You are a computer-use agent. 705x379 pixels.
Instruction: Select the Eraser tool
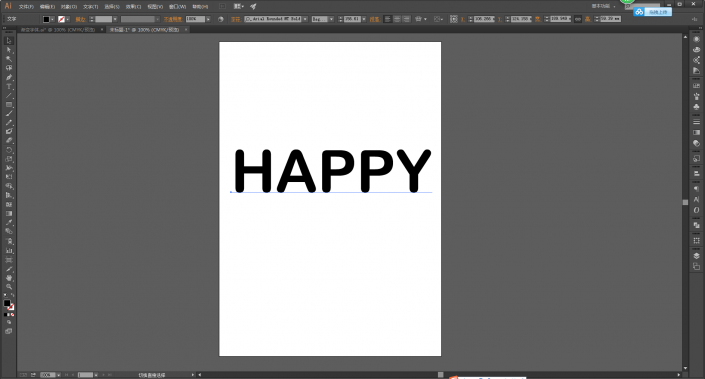tap(9, 140)
